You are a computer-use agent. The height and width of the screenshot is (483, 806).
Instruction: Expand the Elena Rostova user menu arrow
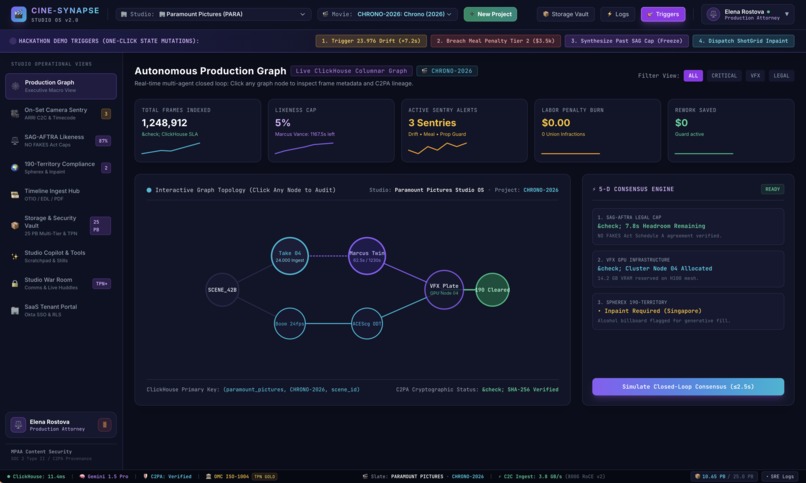coord(786,14)
